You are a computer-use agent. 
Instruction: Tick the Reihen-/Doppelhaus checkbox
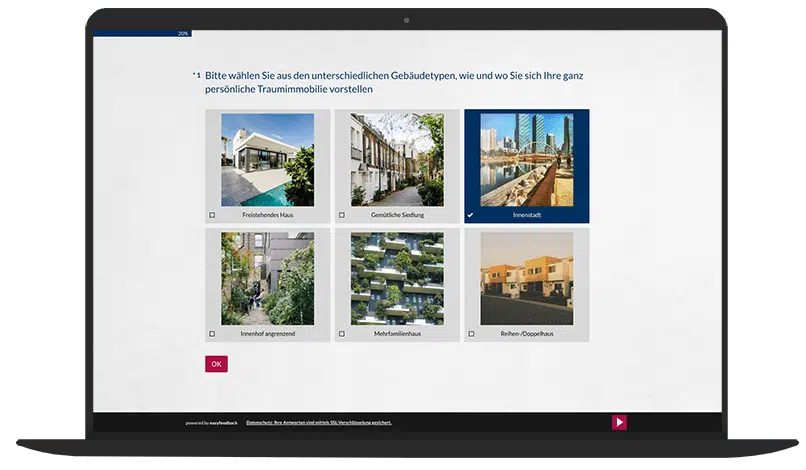[x=471, y=334]
